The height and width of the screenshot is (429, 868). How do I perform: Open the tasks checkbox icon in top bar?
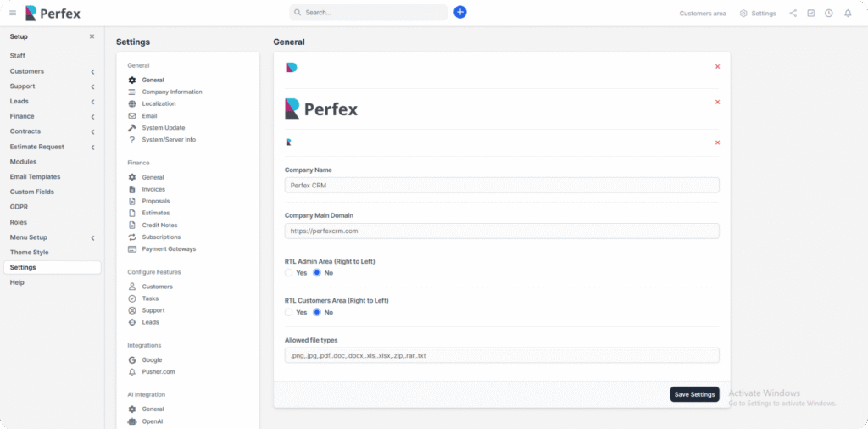[x=810, y=14]
